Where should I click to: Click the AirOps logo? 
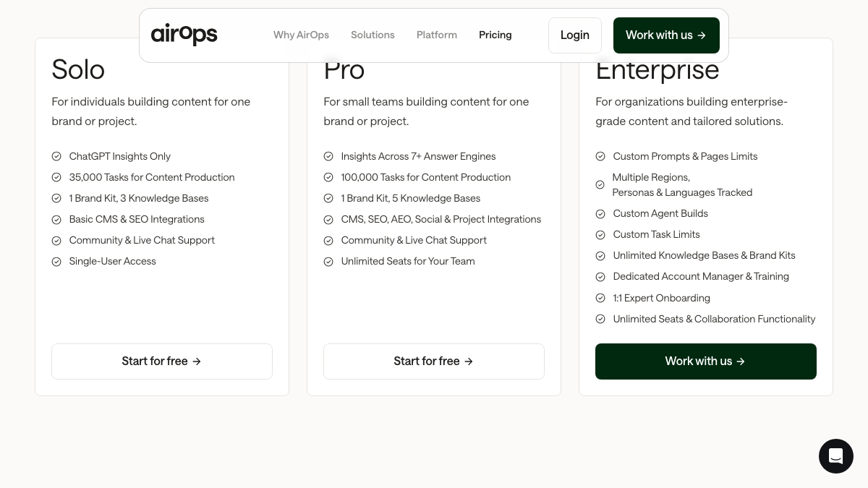pos(184,35)
